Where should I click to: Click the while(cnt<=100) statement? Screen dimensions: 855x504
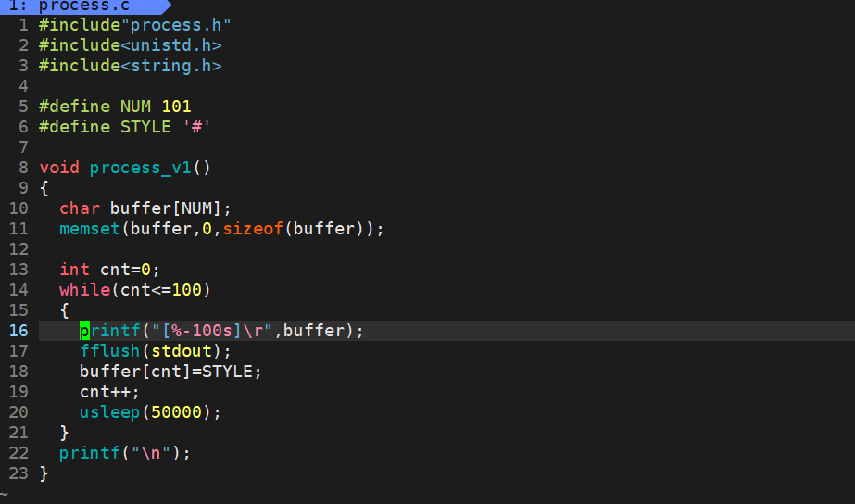tap(134, 290)
